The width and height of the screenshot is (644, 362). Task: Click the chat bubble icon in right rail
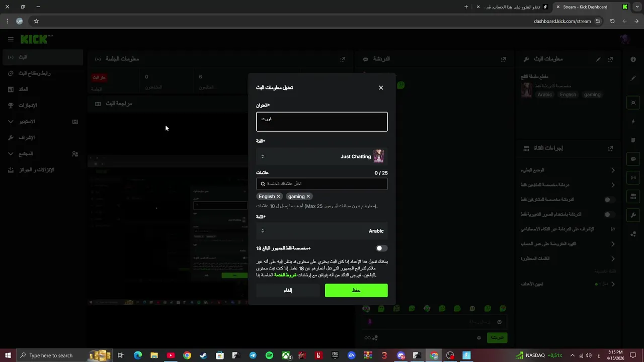[633, 159]
